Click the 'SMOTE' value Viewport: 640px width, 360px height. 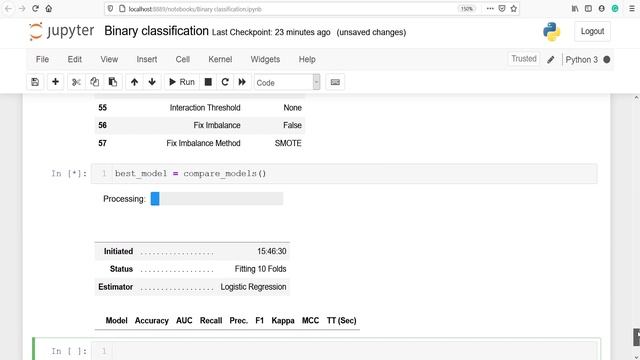288,143
